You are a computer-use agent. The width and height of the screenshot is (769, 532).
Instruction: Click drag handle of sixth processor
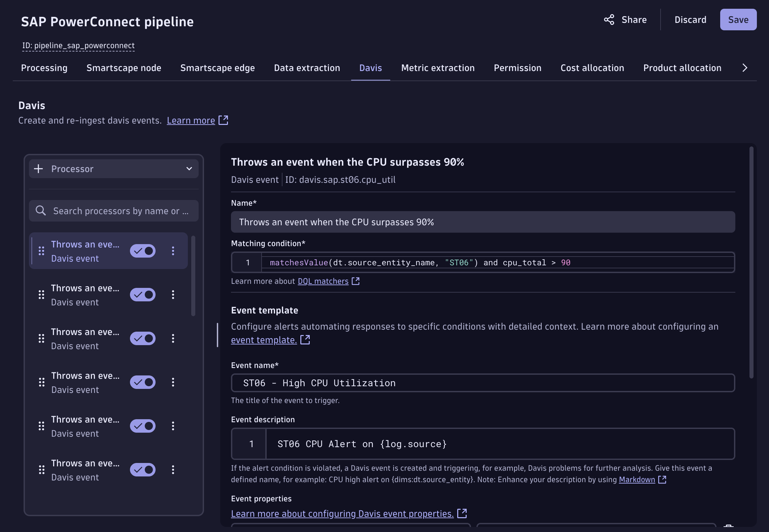point(41,470)
